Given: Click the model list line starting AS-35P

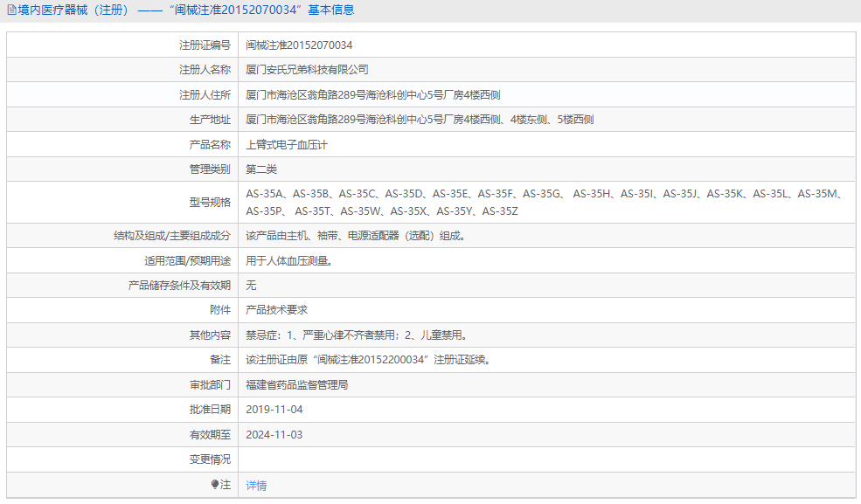Looking at the screenshot, I should coord(382,211).
